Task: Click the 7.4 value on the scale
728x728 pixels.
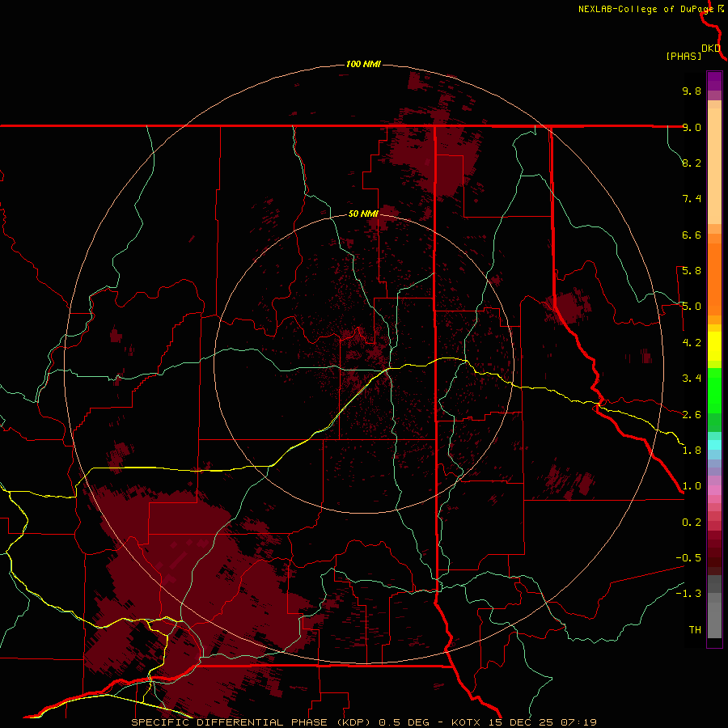Action: (x=692, y=199)
